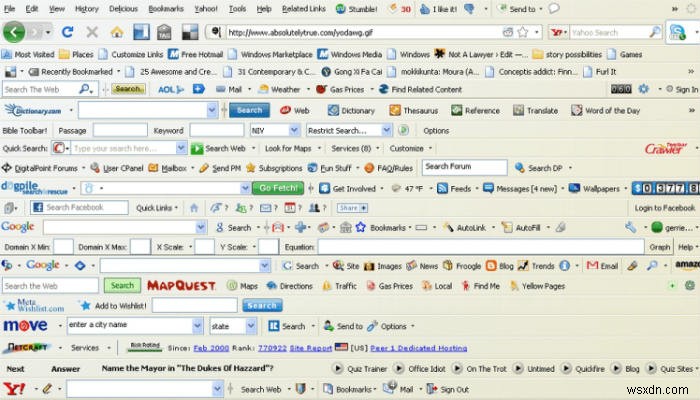Click the I like it! thumbs up
The width and height of the screenshot is (700, 400).
click(x=438, y=8)
